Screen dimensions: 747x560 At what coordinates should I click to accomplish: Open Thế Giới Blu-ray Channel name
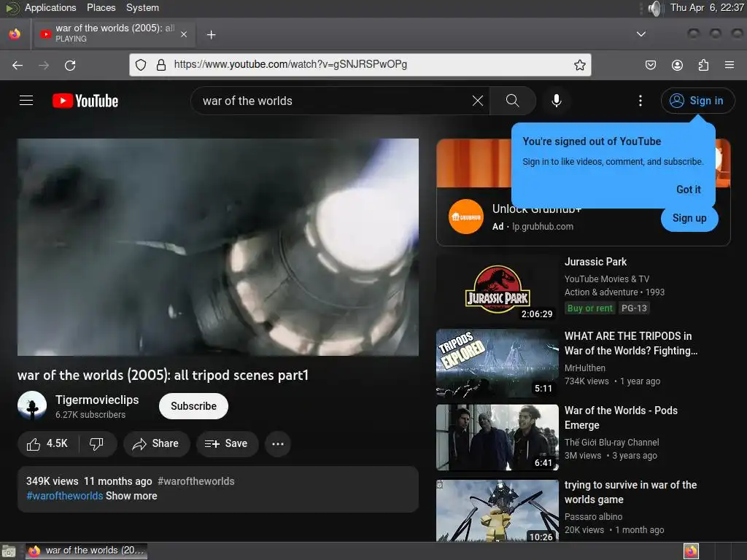pyautogui.click(x=612, y=443)
